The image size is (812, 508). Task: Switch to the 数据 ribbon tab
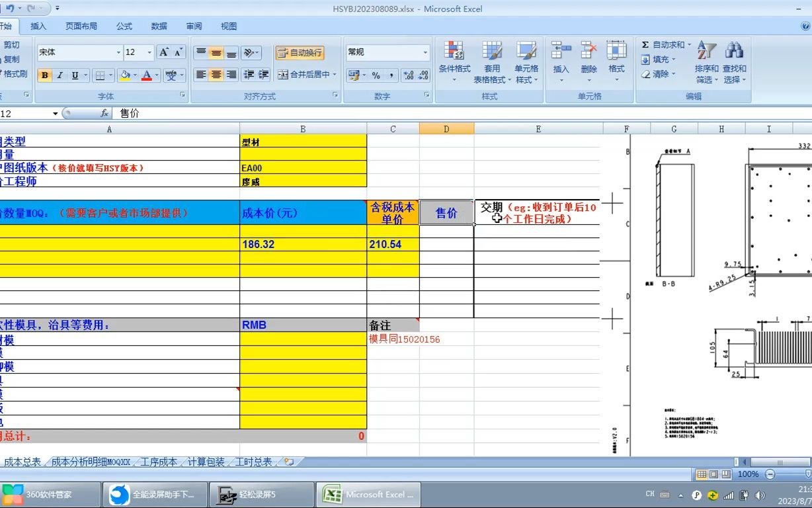pyautogui.click(x=159, y=26)
